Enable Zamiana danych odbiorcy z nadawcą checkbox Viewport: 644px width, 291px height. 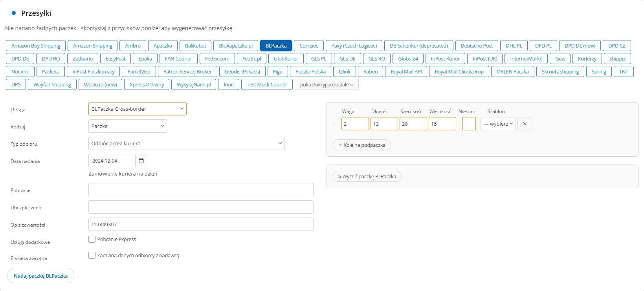coord(92,255)
